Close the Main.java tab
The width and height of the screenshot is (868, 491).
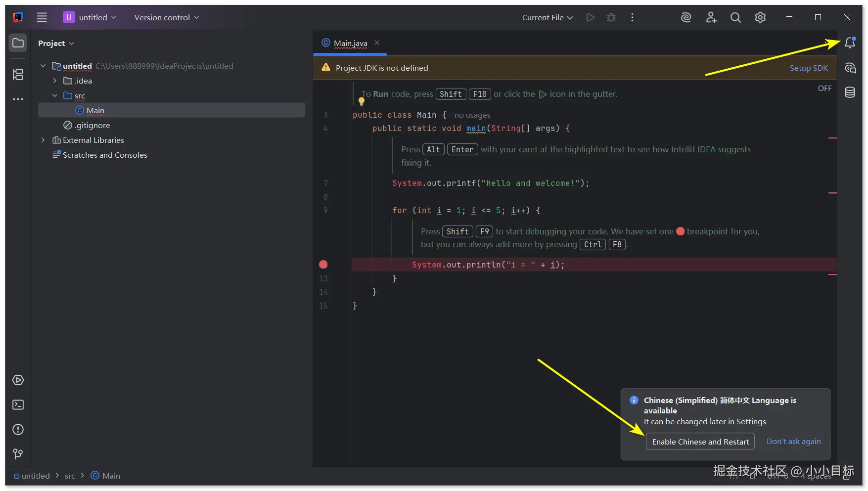377,43
